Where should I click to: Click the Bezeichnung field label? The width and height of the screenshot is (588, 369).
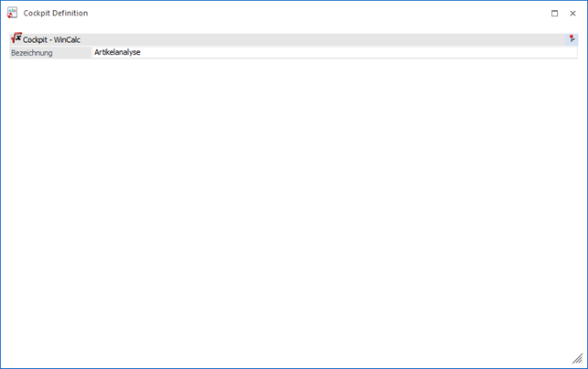32,53
